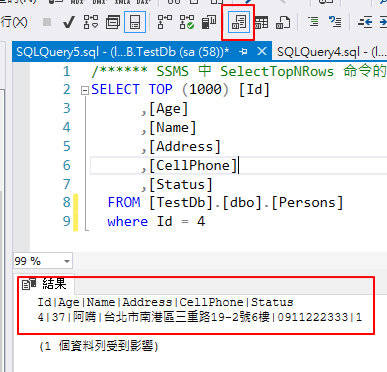Click the SSMS SelectTopNRows comment line

(x=239, y=71)
